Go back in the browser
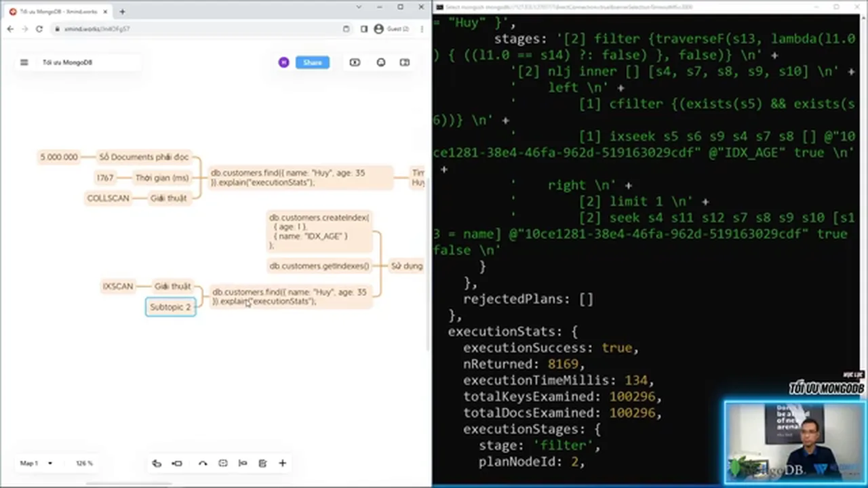This screenshot has height=488, width=868. 10,29
